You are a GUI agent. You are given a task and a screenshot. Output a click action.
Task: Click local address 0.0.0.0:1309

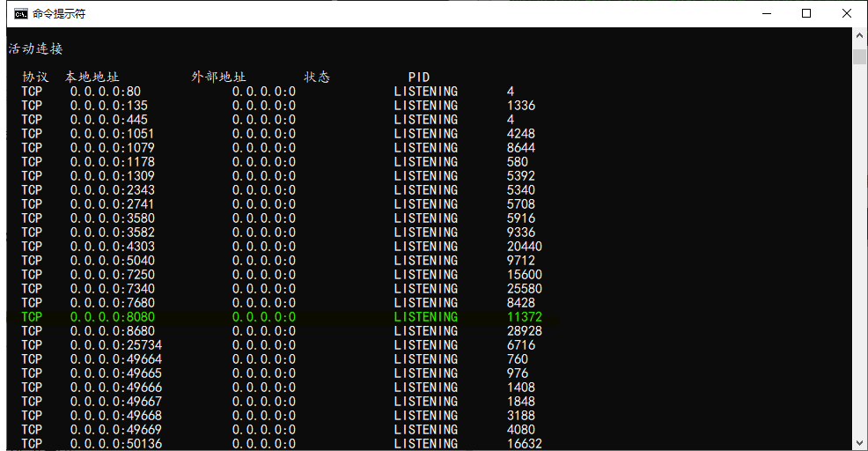tap(113, 176)
